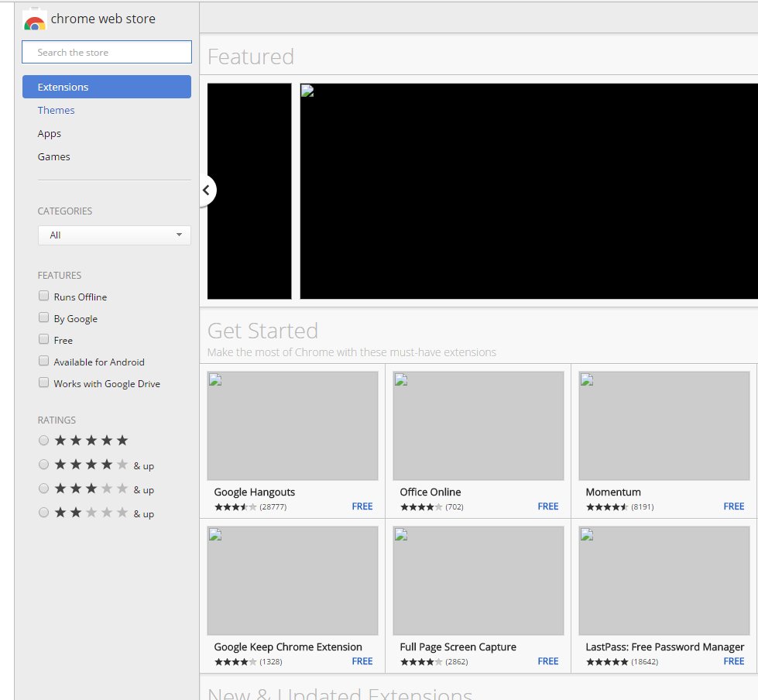Switch to the Games section
The image size is (758, 700).
coord(53,156)
